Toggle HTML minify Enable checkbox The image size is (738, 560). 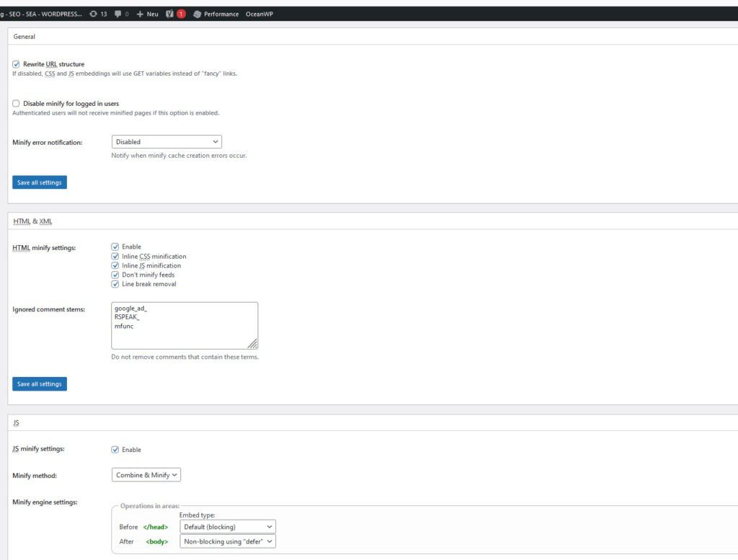115,246
